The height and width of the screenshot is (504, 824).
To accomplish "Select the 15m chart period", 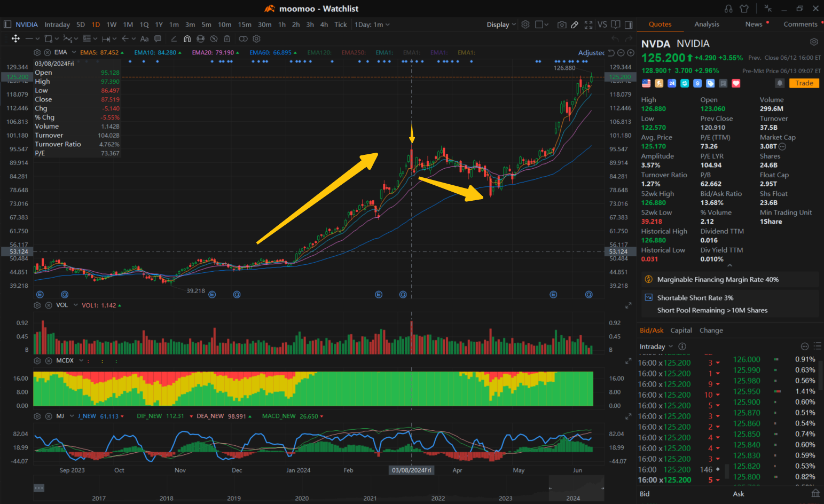I will [245, 25].
